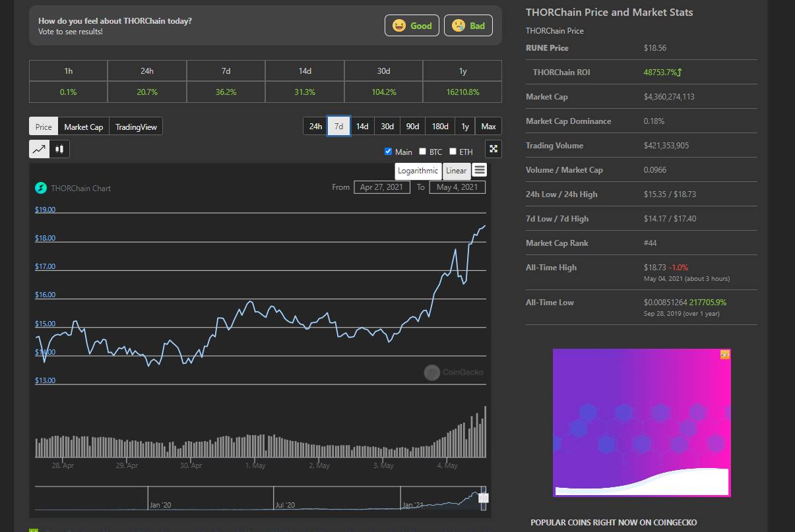Image resolution: width=795 pixels, height=532 pixels.
Task: Click the 4. May date axis label
Action: (x=447, y=465)
